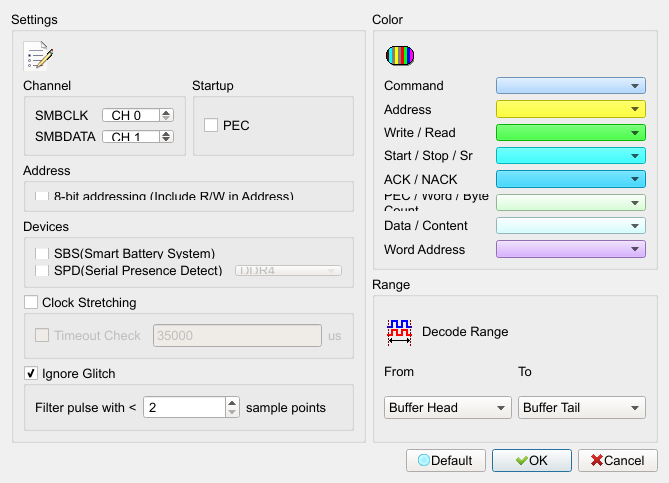This screenshot has width=669, height=483.
Task: Toggle the Timeout Check checkbox
Action: click(x=42, y=335)
